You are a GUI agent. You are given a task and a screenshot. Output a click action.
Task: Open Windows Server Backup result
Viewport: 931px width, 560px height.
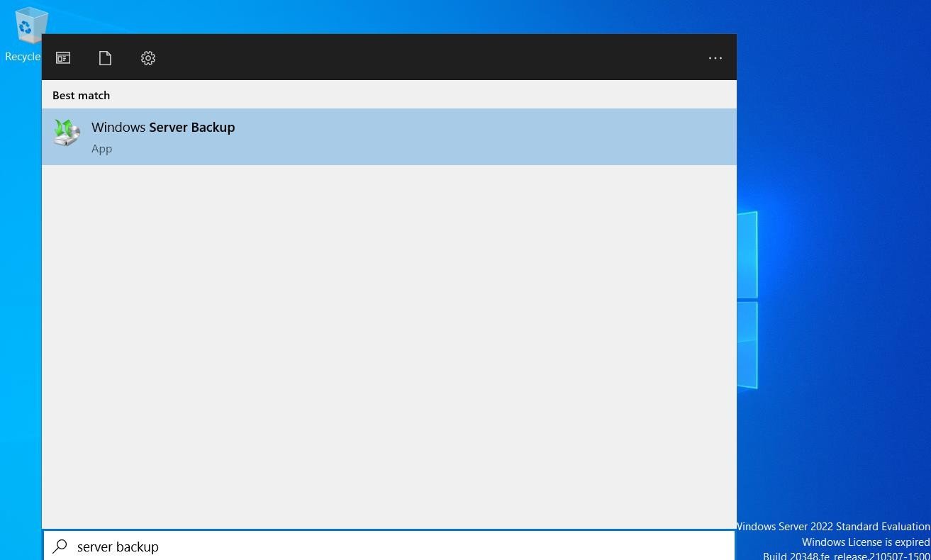click(x=389, y=137)
